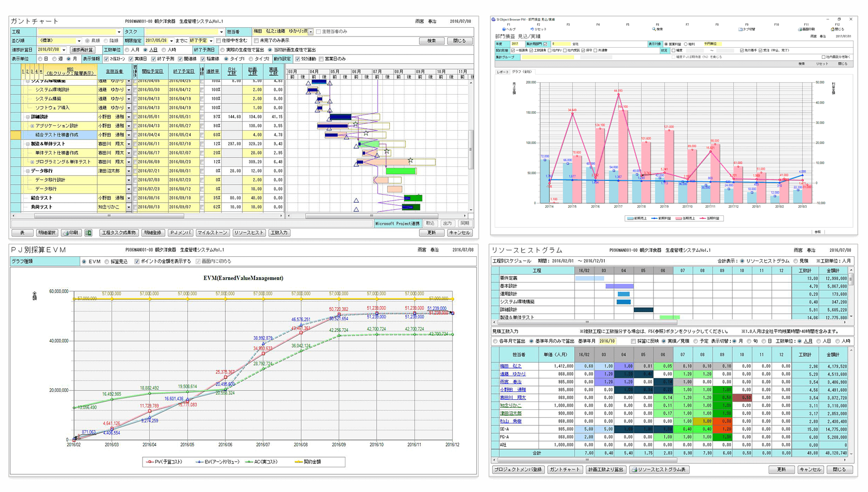Uncheck ポイントの金額を表示する checkbox
868x492 pixels.
point(137,262)
